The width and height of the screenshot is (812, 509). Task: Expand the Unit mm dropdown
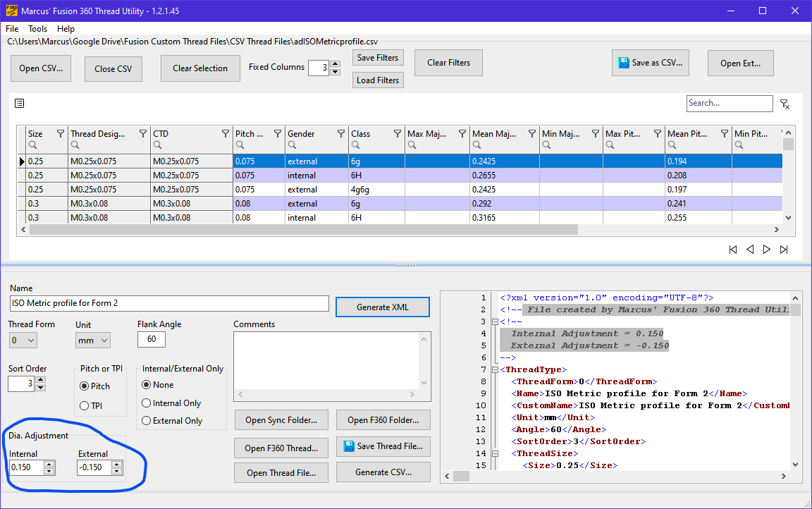(93, 341)
